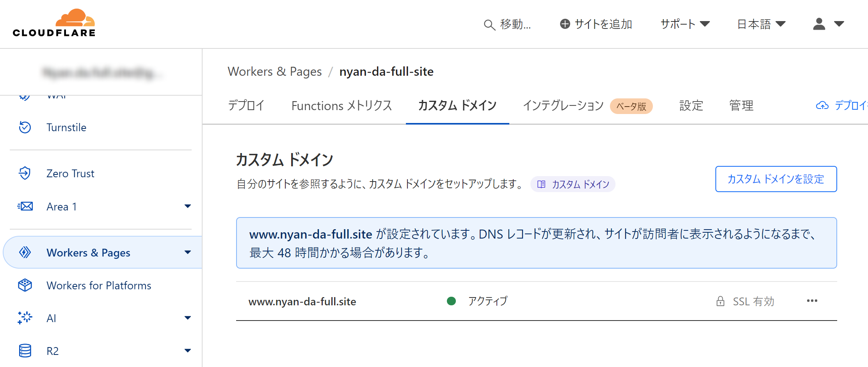Open the account dropdown arrow
This screenshot has height=367, width=868.
(839, 24)
